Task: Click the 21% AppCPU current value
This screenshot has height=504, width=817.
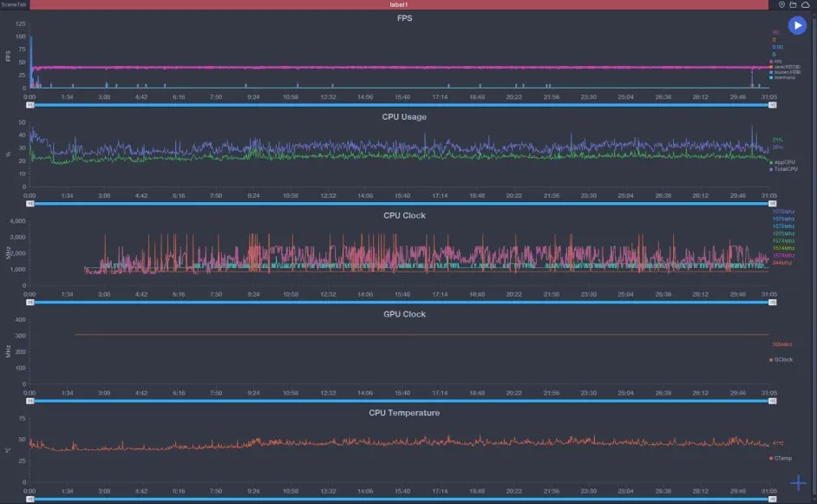Action: pos(777,140)
